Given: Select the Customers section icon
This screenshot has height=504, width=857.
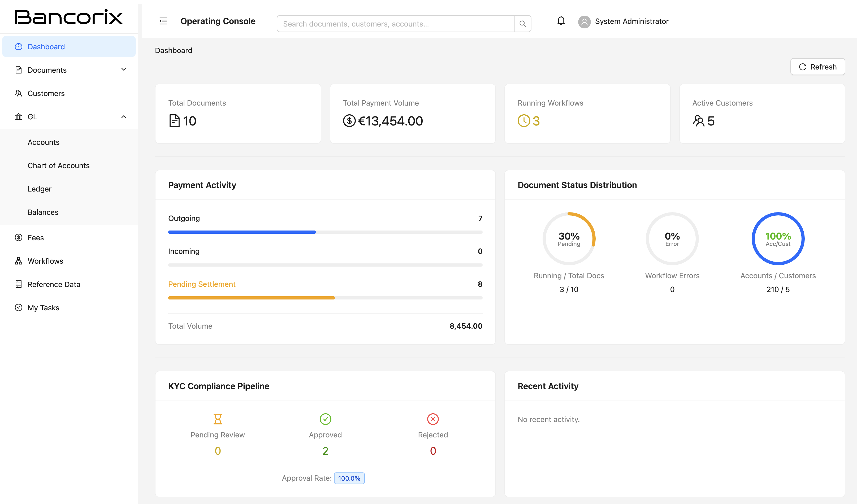Looking at the screenshot, I should (x=19, y=93).
